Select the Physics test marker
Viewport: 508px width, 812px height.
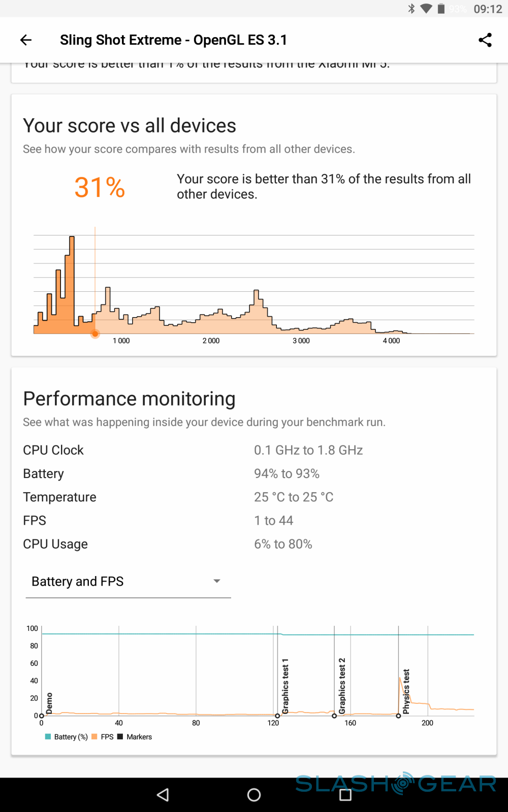tap(398, 716)
